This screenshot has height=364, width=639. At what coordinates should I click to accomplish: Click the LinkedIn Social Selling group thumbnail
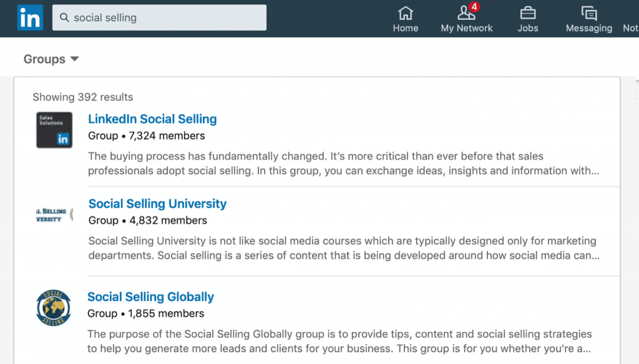tap(54, 130)
